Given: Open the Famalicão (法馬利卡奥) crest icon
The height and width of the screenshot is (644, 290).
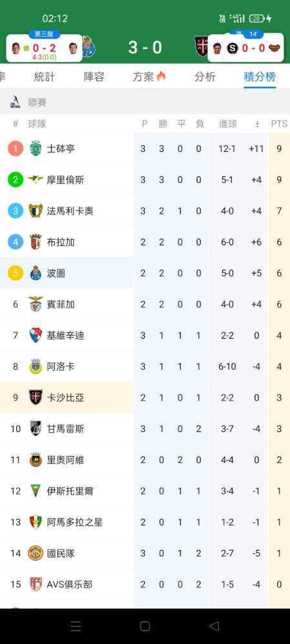Looking at the screenshot, I should pos(35,211).
